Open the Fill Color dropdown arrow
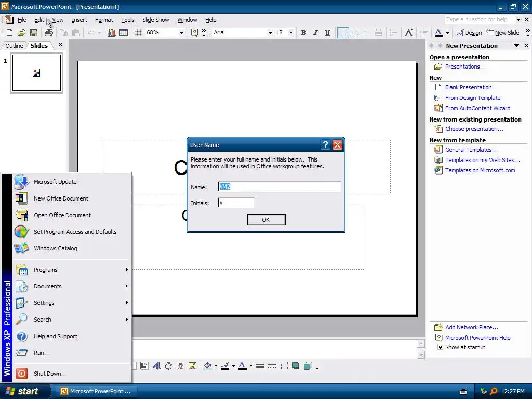 (216, 366)
